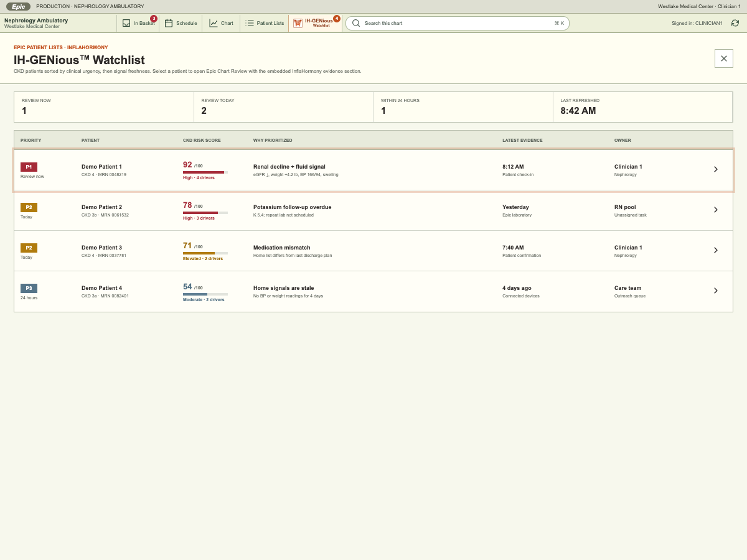Click the P2 badge for Demo Patient 3
Viewport: 747px width, 560px height.
(x=29, y=248)
